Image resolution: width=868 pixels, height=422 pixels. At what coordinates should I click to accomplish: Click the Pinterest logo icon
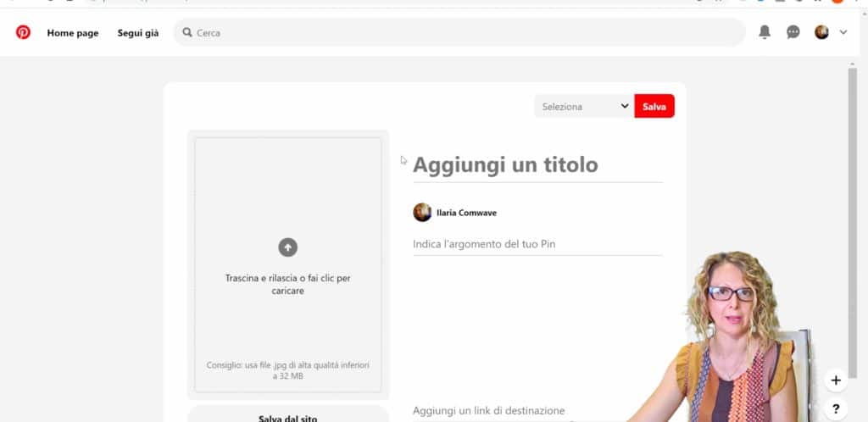click(23, 32)
